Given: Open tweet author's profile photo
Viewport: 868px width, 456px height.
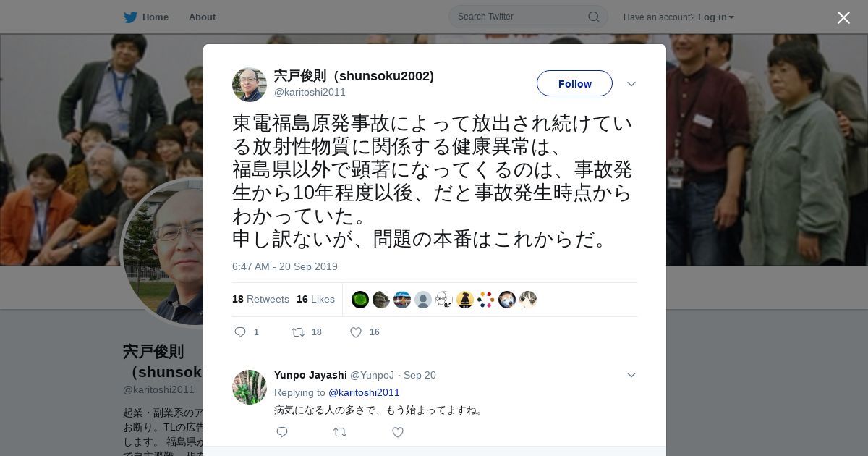Looking at the screenshot, I should pos(250,85).
